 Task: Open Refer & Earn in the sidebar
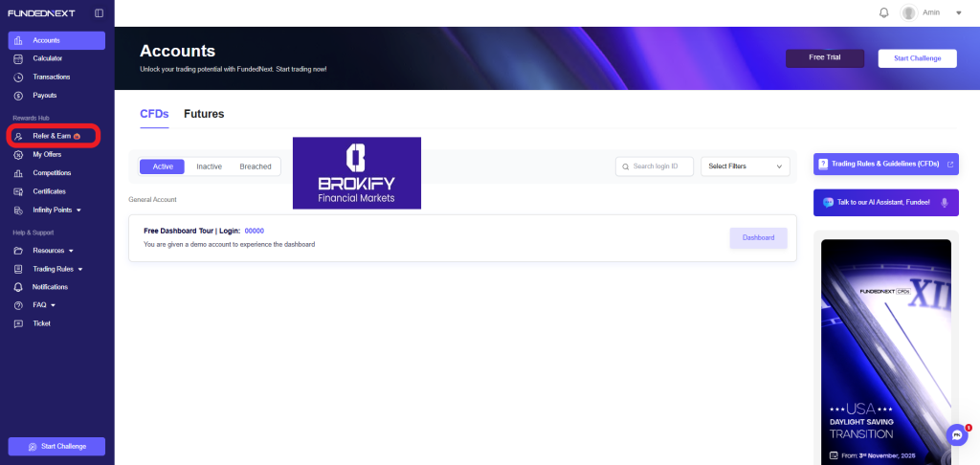click(x=53, y=136)
